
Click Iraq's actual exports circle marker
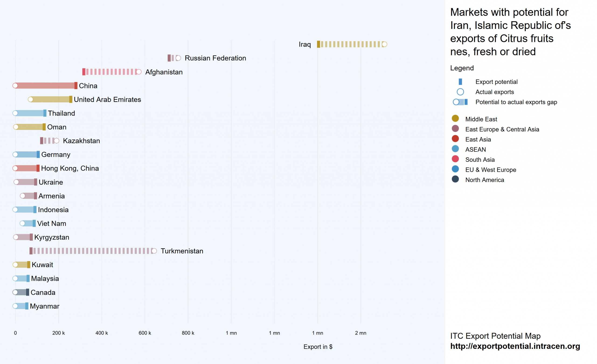click(384, 44)
